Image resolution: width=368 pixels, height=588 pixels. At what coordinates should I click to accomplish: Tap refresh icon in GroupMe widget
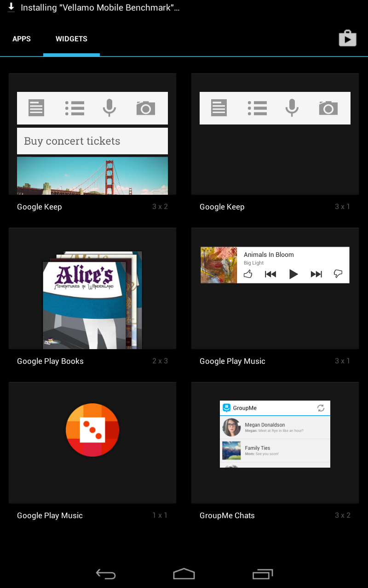tap(321, 408)
